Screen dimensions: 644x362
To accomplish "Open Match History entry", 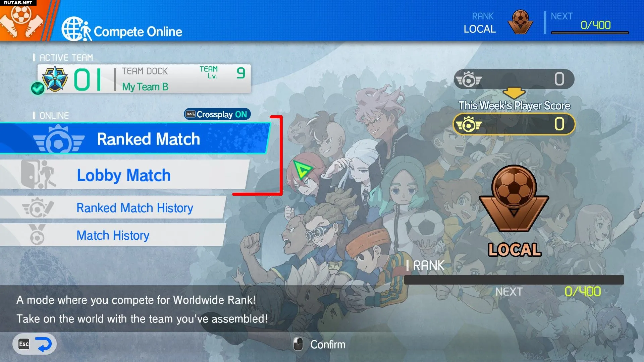I will coord(113,235).
